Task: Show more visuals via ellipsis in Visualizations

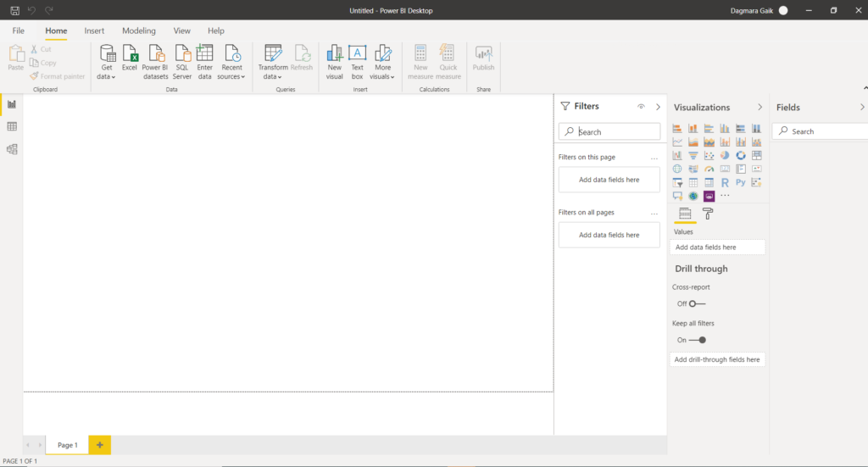Action: click(x=725, y=196)
